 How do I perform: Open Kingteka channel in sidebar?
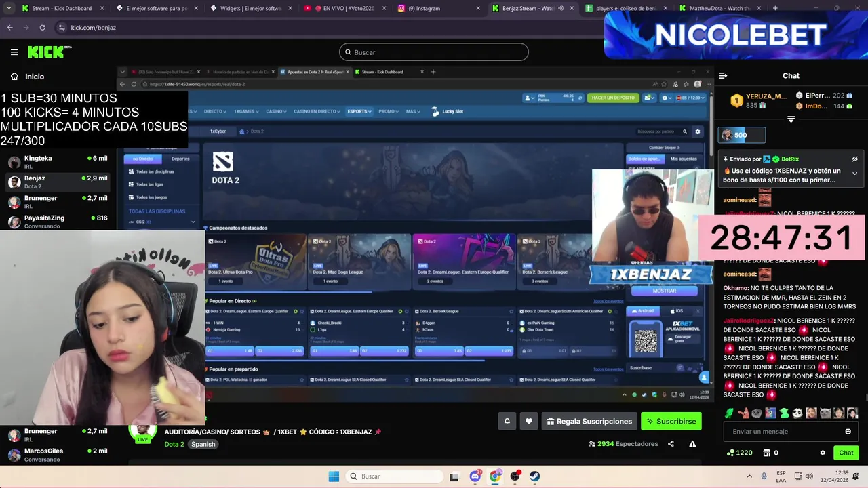tap(58, 162)
